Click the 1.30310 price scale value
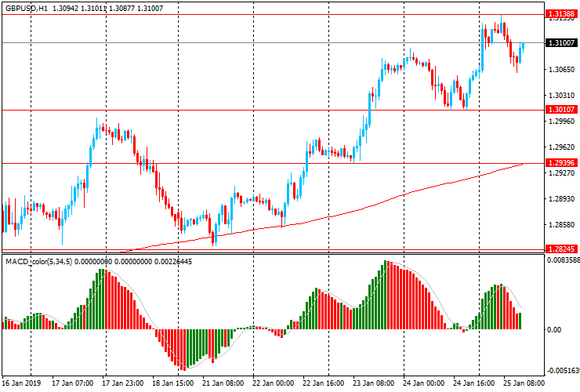This screenshot has height=392, width=580. 561,95
